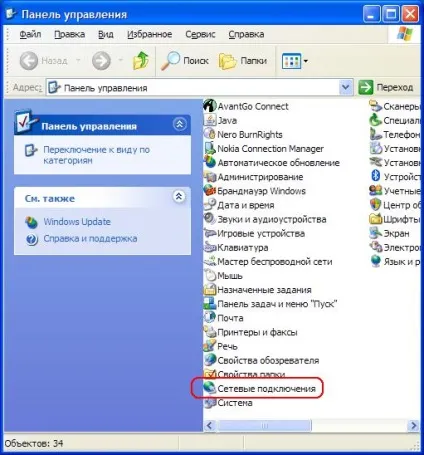
Task: Open the Почта icon
Action: (x=210, y=318)
